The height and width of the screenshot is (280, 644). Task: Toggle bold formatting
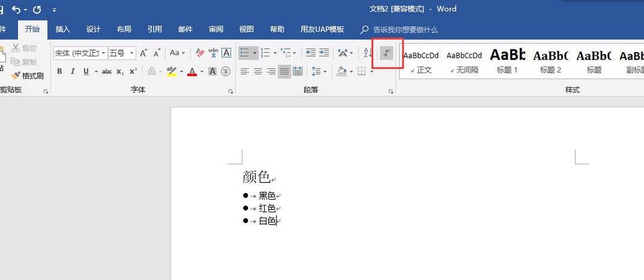59,71
